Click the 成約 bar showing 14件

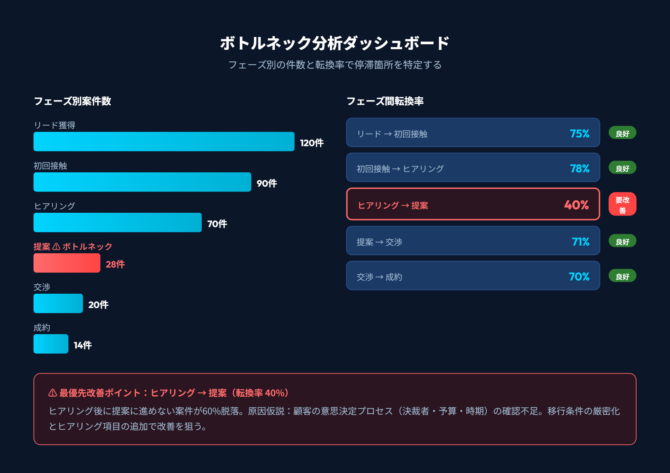[x=50, y=344]
